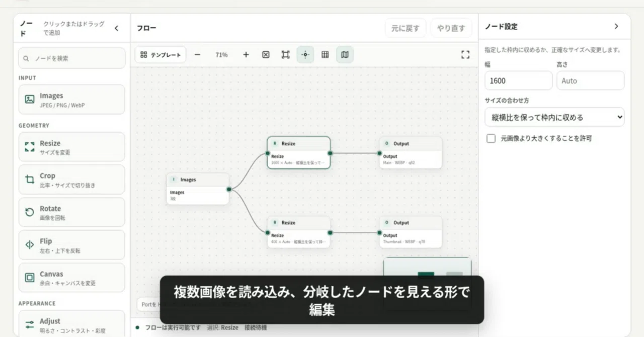The image size is (644, 337).
Task: Click the Thumbnail Output node's input port
Action: coord(380,232)
